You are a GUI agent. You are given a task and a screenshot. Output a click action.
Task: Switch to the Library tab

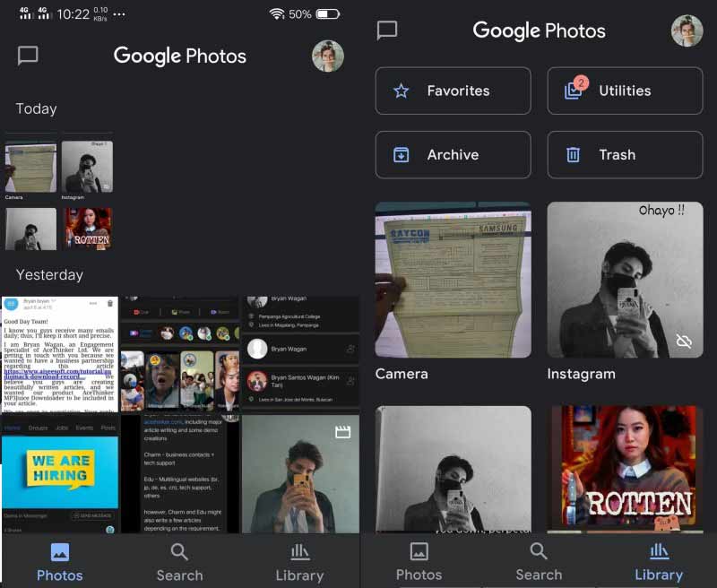pos(659,560)
